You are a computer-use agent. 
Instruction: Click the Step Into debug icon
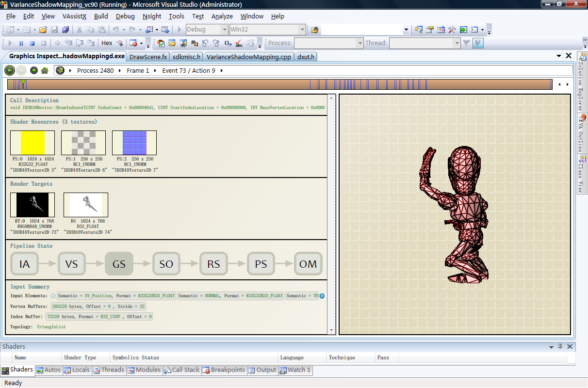click(x=68, y=43)
